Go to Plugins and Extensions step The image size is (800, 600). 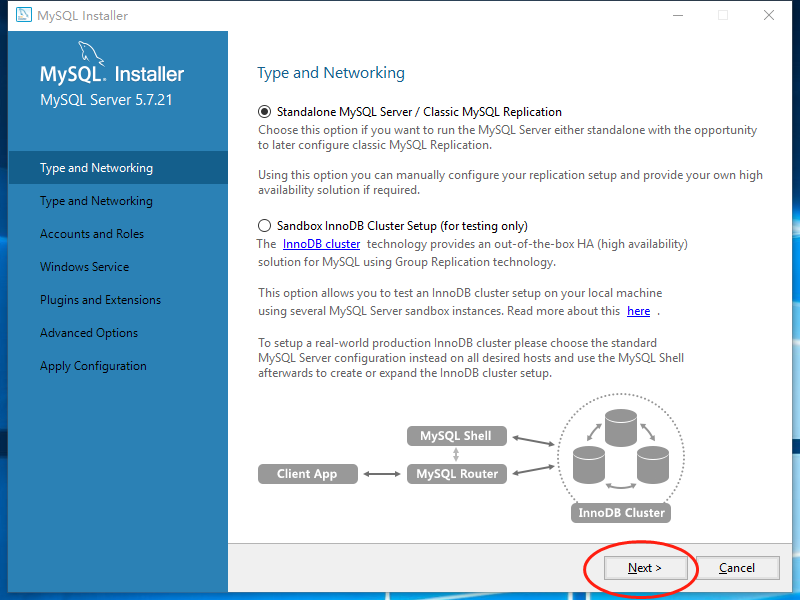[x=101, y=300]
